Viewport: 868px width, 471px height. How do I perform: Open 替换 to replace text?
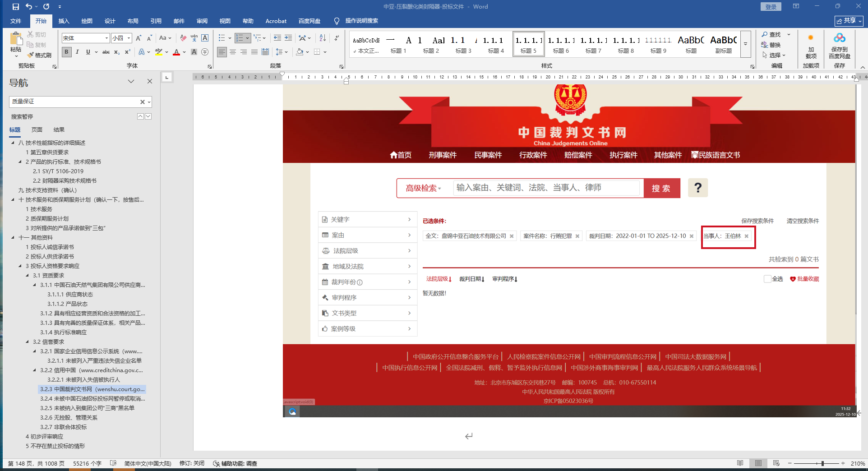pos(771,45)
